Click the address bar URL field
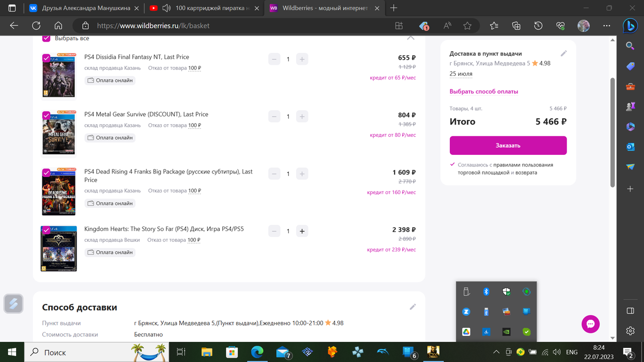The height and width of the screenshot is (362, 644). pos(242,26)
